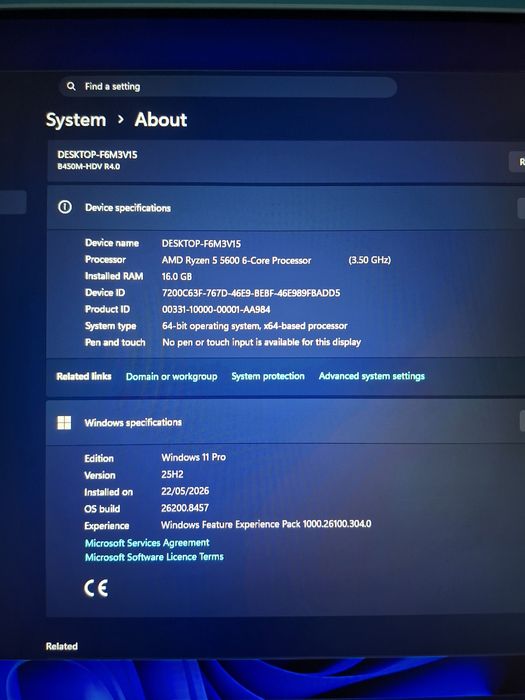Click the Windows logo beside Windows specifications
The image size is (525, 700).
tap(64, 422)
